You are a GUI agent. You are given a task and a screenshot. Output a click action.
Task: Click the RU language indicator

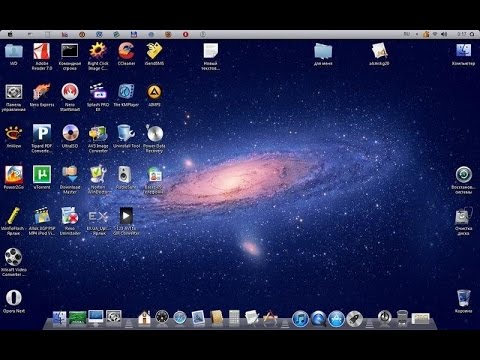point(407,34)
